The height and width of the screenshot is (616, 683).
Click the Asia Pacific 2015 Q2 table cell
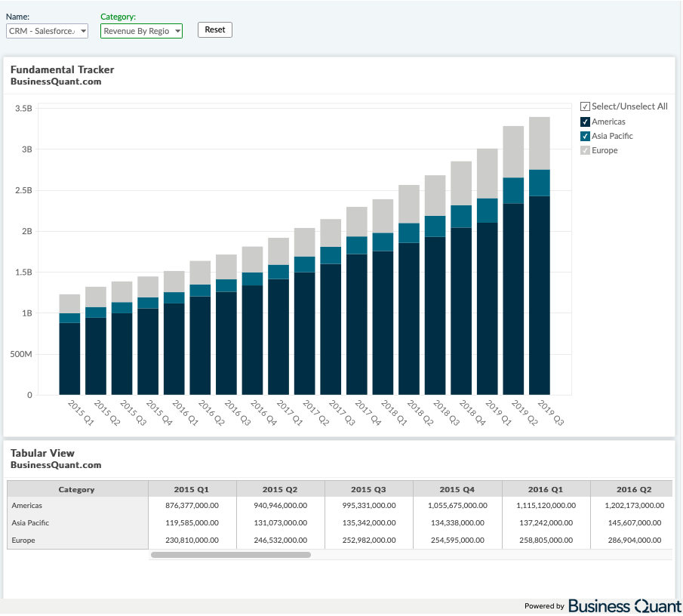[x=280, y=523]
